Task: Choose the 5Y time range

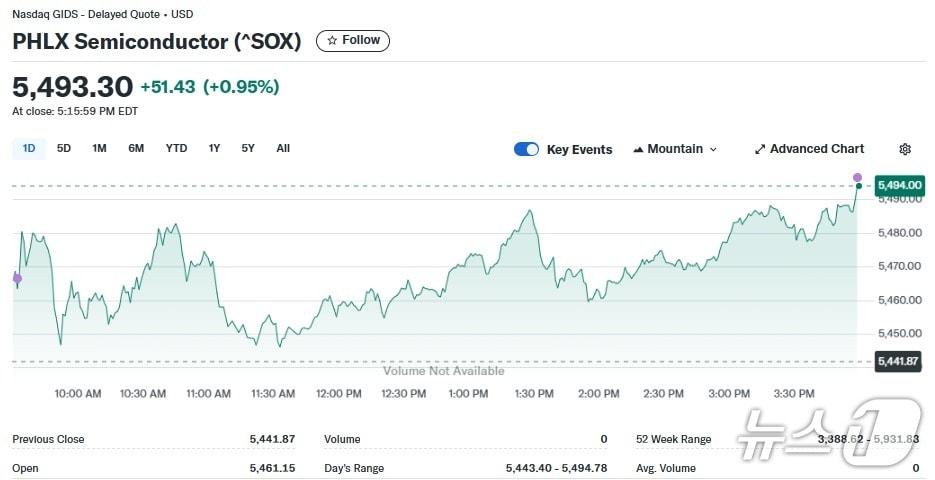Action: pyautogui.click(x=248, y=148)
